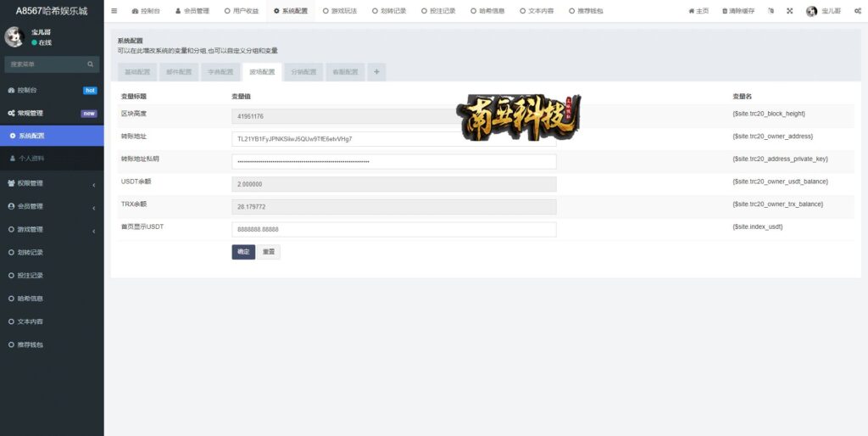Open the 投注记录 tab in top navigation
This screenshot has width=868, height=436.
[438, 11]
